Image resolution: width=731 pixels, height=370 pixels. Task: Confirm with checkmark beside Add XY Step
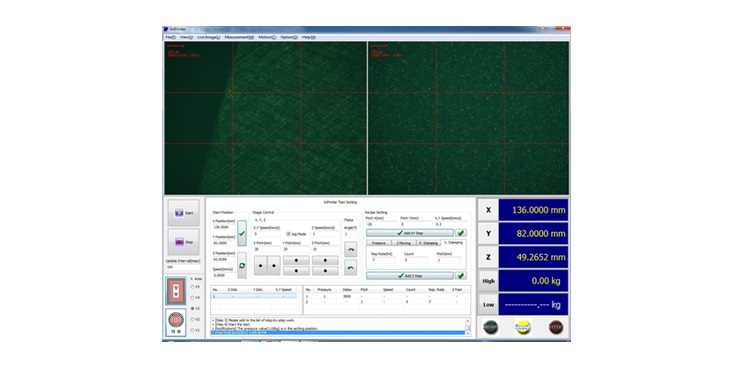[x=461, y=233]
